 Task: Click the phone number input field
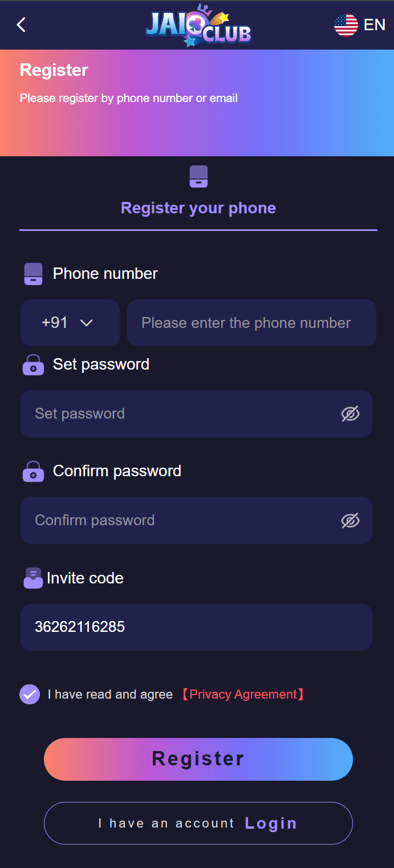pyautogui.click(x=251, y=323)
